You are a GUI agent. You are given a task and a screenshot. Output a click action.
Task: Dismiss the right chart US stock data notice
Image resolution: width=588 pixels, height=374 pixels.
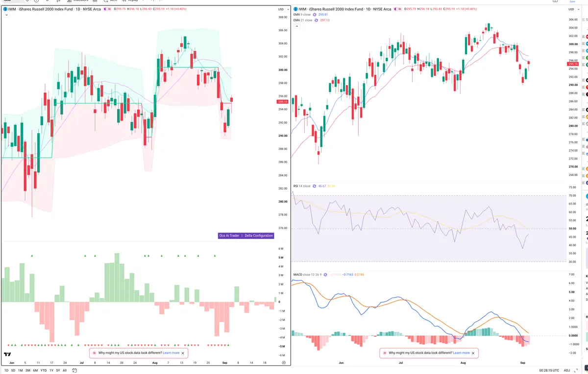[473, 353]
